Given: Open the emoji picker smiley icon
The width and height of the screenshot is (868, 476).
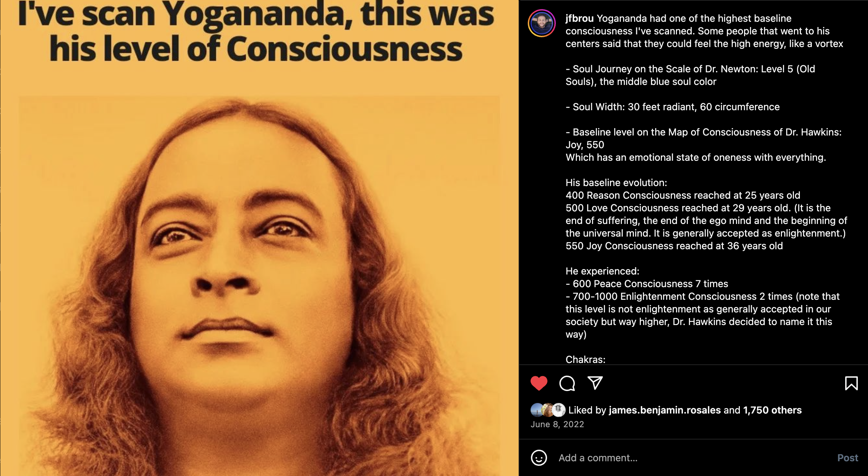Looking at the screenshot, I should point(539,458).
